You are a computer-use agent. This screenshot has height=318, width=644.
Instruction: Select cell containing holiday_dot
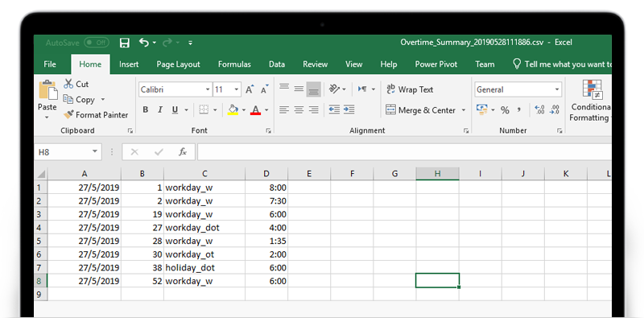(204, 268)
